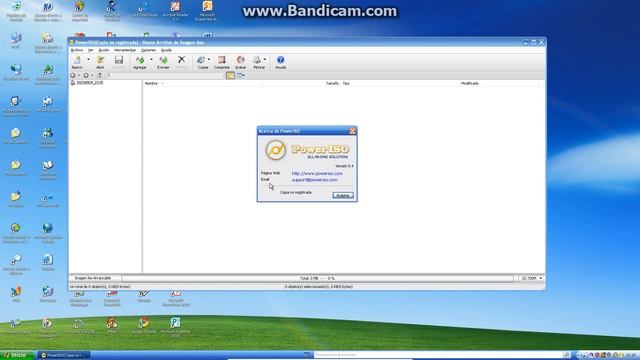Open the Copiar dropdown arrow
Screen dimensions: 640x360
pos(209,60)
